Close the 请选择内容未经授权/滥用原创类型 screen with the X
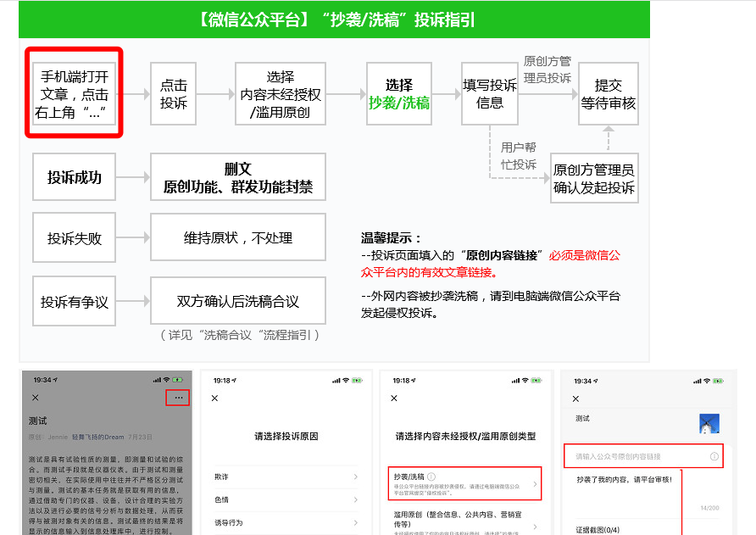 pos(394,398)
